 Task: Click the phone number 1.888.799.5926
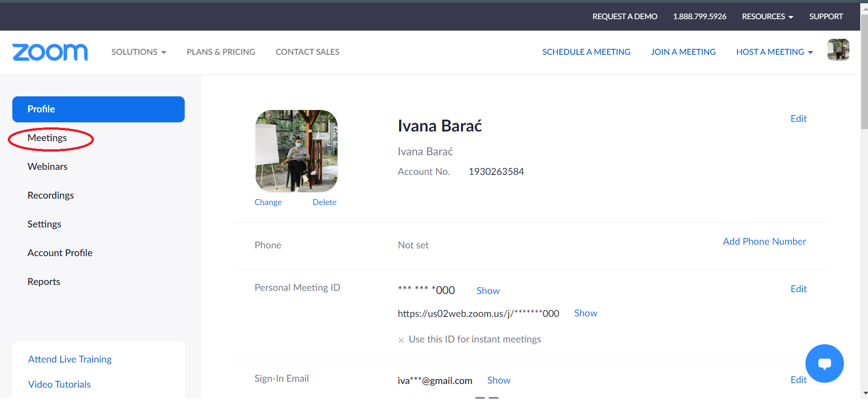click(x=700, y=16)
